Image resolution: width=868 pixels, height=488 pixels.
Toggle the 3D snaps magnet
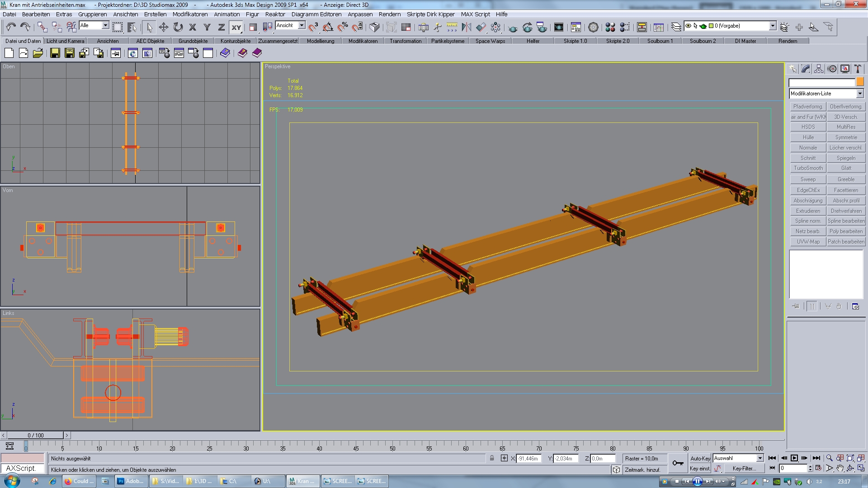click(313, 27)
